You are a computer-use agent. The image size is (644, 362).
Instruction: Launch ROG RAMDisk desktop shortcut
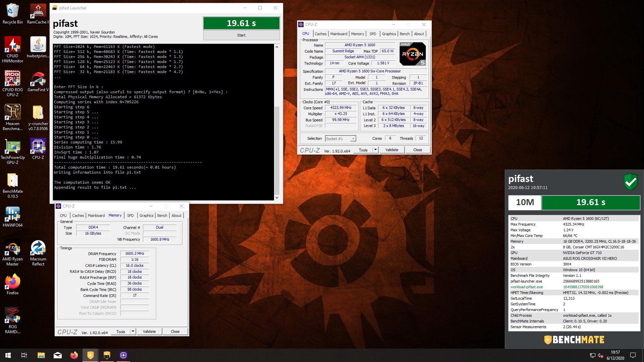point(13,320)
